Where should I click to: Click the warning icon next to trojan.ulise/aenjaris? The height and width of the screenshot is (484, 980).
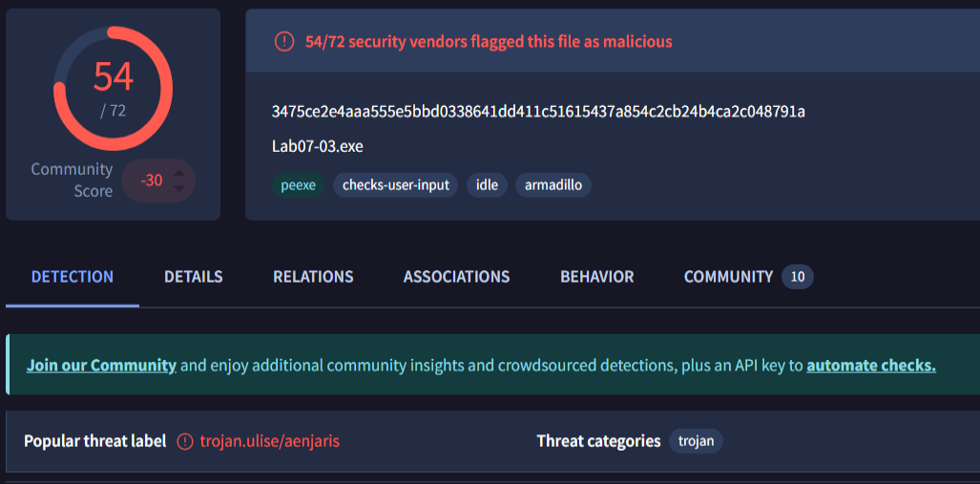pyautogui.click(x=185, y=441)
